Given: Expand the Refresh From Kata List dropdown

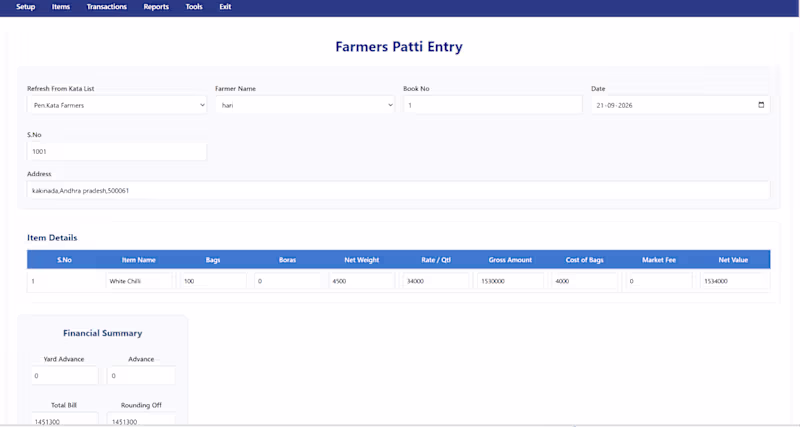Looking at the screenshot, I should click(x=117, y=105).
